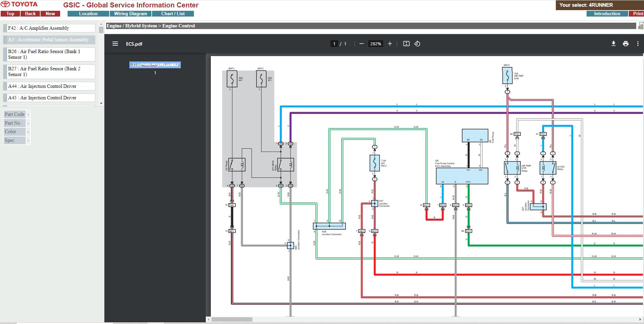Screen dimensions: 644x324
Task: Click the ECS.pdf file name
Action: tap(134, 44)
